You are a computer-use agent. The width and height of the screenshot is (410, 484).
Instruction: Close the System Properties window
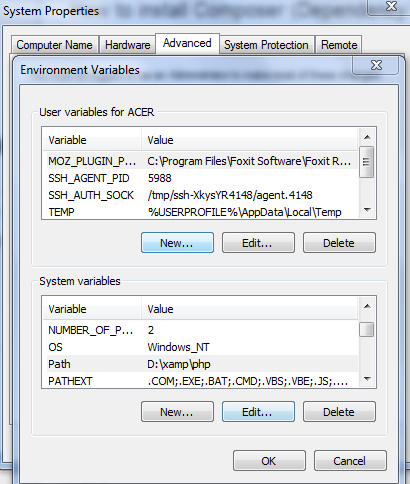click(390, 7)
